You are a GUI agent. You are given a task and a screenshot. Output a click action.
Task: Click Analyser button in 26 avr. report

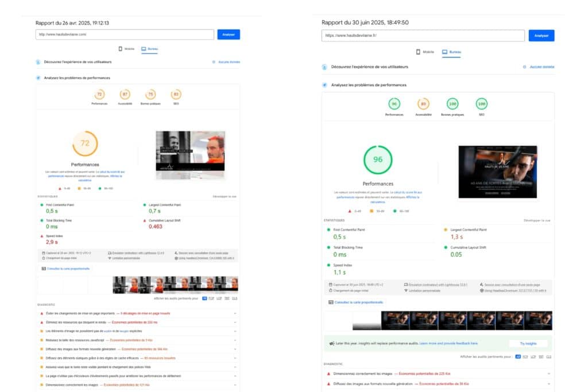[229, 34]
